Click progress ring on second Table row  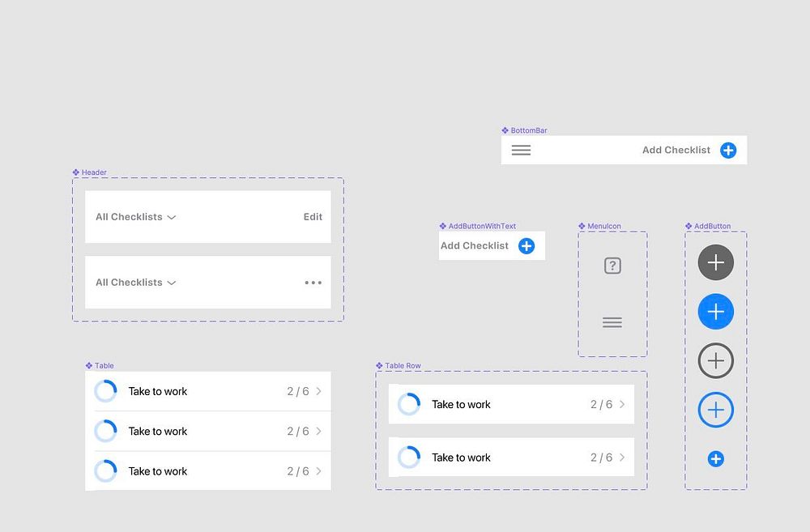106,432
